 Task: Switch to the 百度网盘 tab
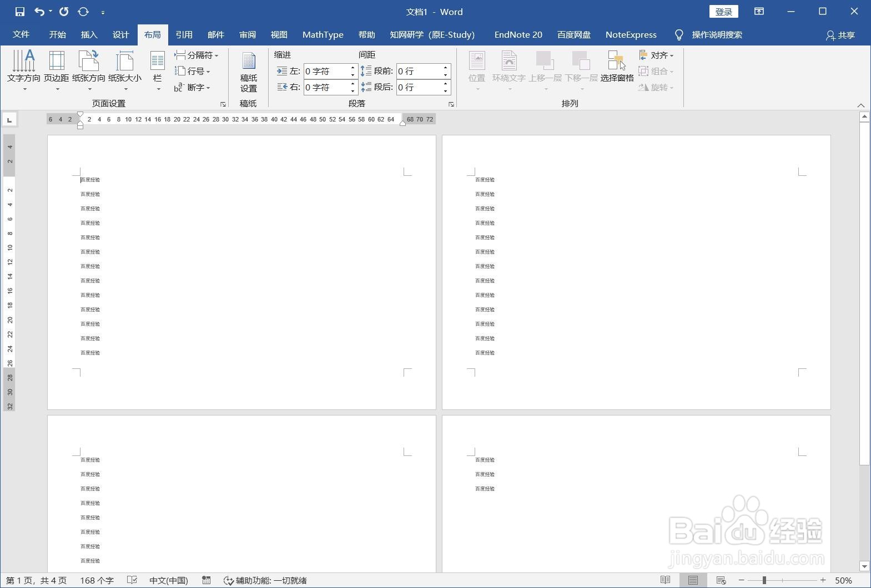pyautogui.click(x=574, y=34)
